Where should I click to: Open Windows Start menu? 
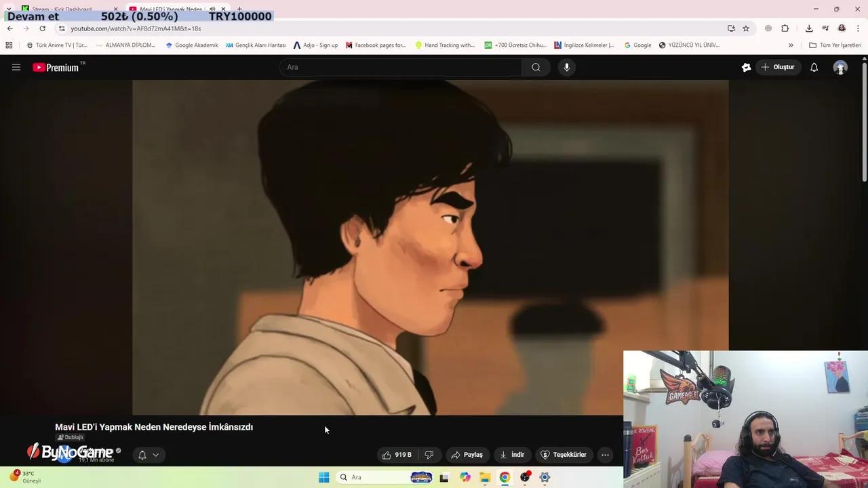click(324, 477)
